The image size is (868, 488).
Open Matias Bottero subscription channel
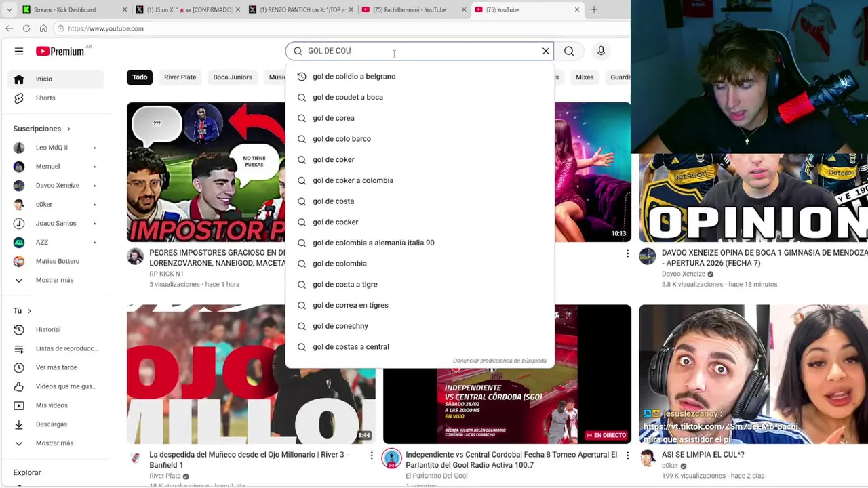pos(56,261)
